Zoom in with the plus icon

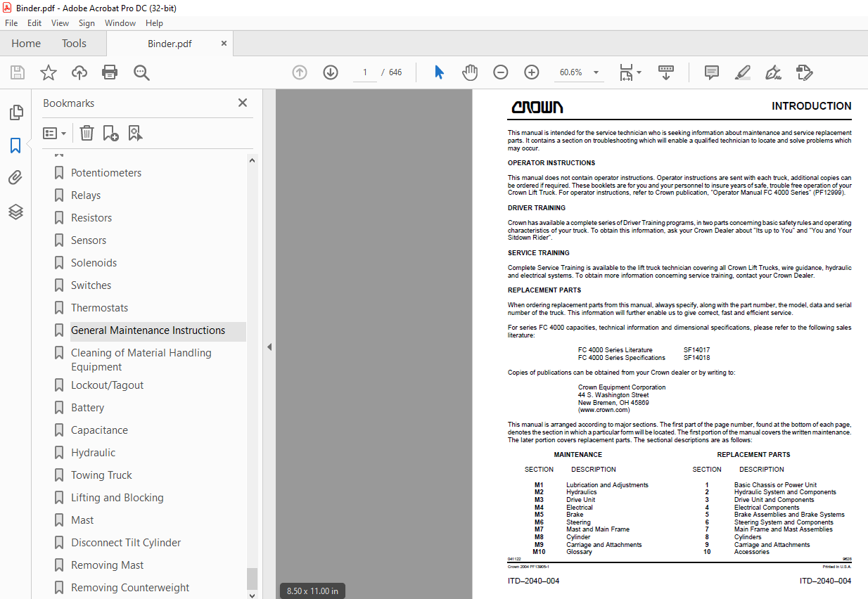[x=531, y=72]
